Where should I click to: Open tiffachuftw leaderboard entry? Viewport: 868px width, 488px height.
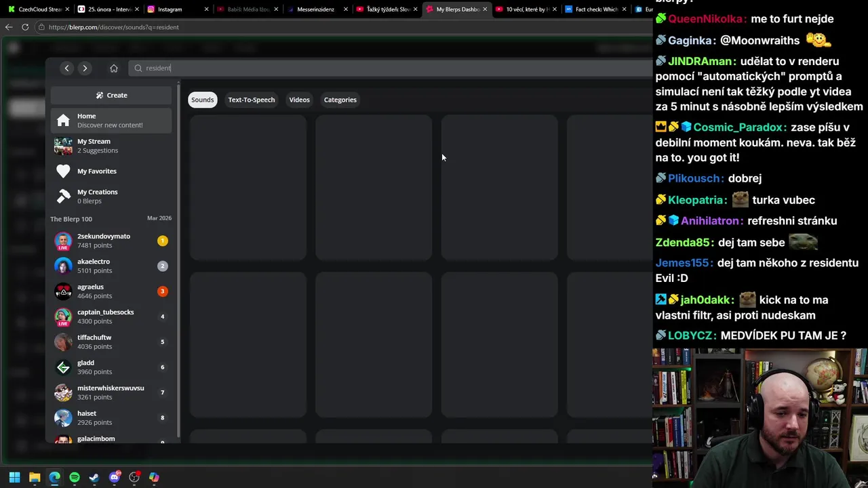[111, 342]
